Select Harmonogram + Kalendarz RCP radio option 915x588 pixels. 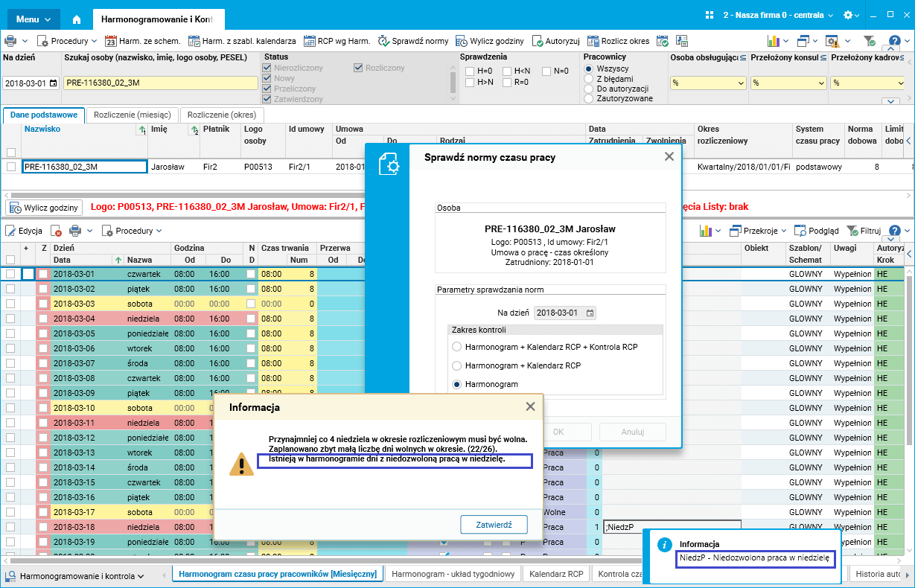(x=457, y=365)
